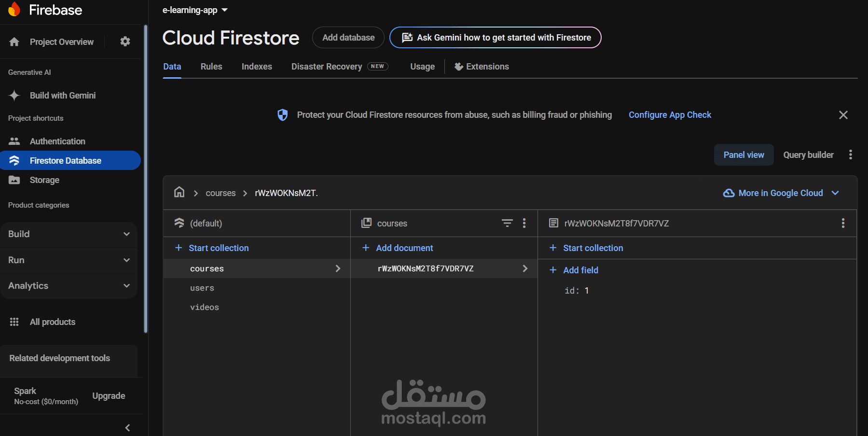
Task: Switch to Query builder
Action: pos(809,155)
